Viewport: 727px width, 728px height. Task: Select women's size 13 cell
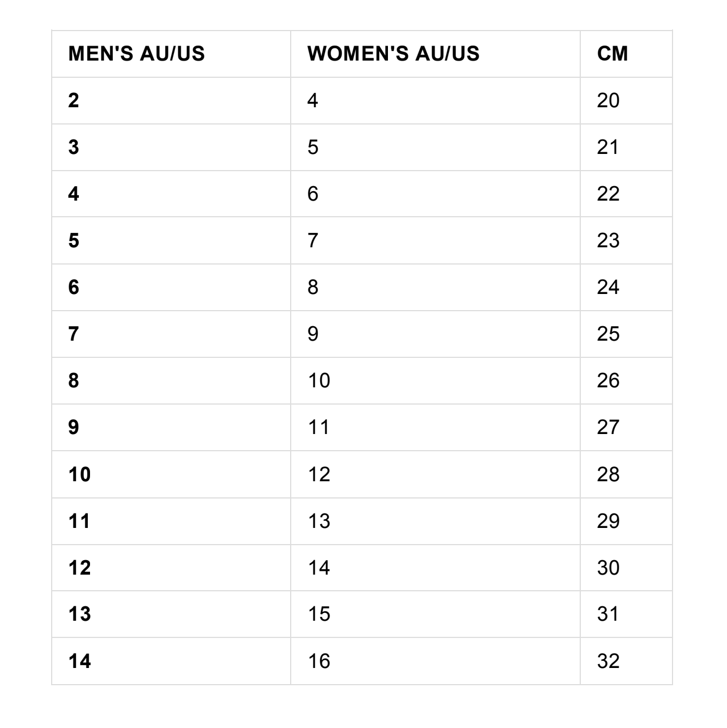point(319,521)
